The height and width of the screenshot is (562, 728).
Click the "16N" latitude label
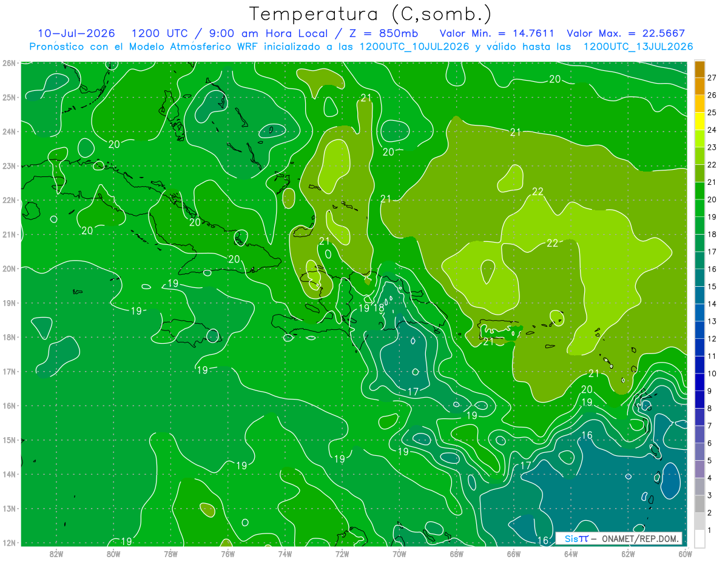8,406
